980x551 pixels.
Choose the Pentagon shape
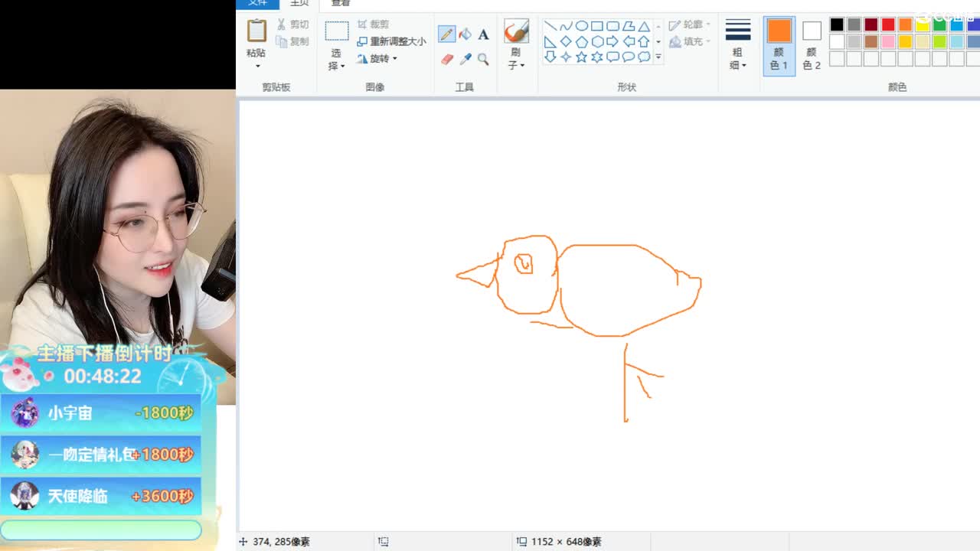click(582, 41)
